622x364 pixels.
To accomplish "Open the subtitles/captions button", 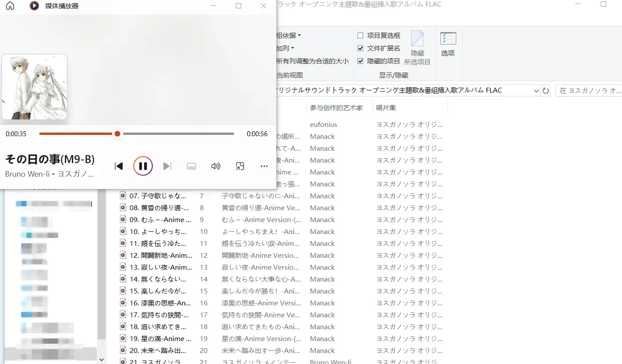I will [191, 166].
